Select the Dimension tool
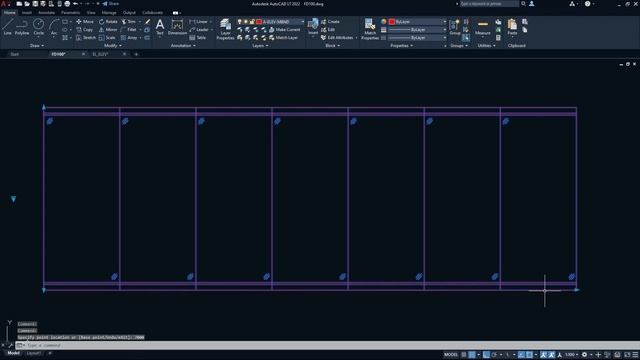The image size is (640, 360). point(177,27)
